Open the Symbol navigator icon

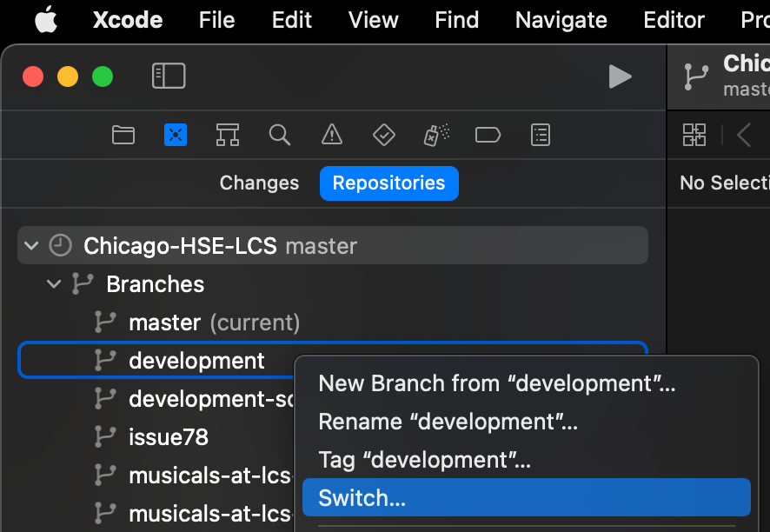228,135
